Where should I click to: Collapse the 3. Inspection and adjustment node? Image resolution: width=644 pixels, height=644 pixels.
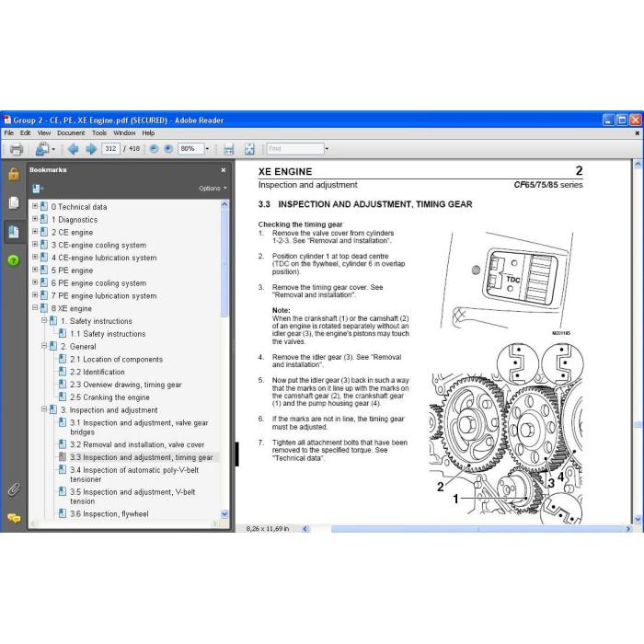tap(44, 409)
